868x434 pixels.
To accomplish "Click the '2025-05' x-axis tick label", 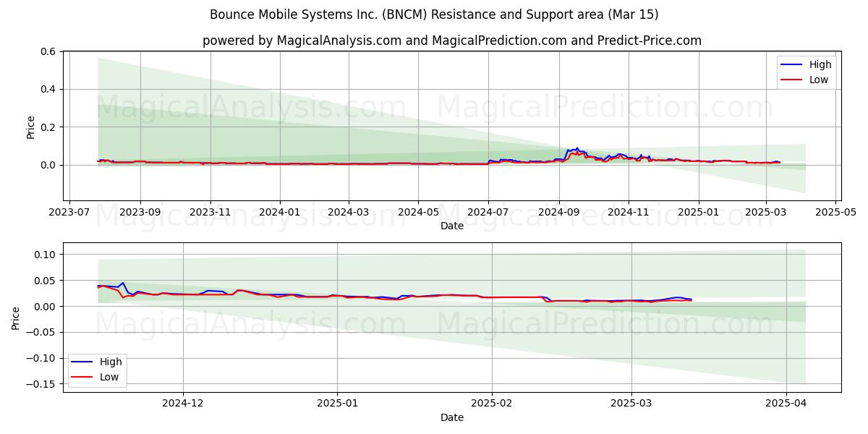I will pyautogui.click(x=836, y=213).
